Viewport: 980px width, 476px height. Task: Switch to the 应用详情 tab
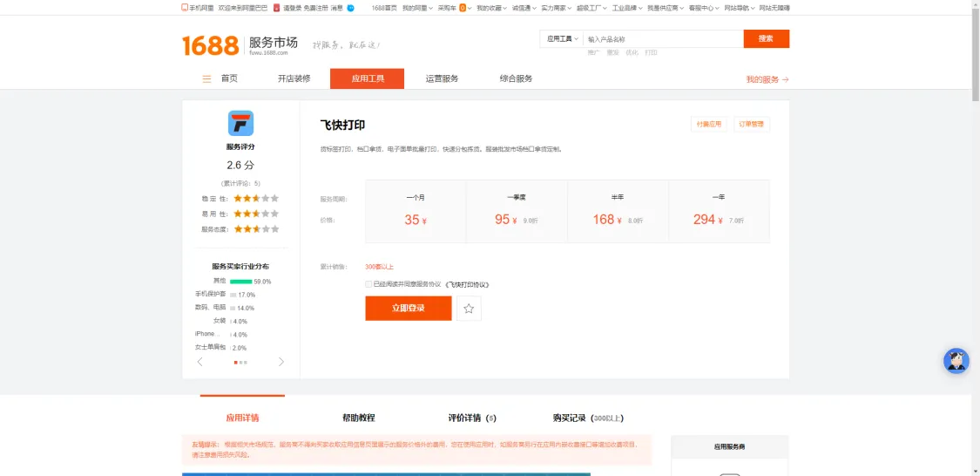click(x=242, y=418)
